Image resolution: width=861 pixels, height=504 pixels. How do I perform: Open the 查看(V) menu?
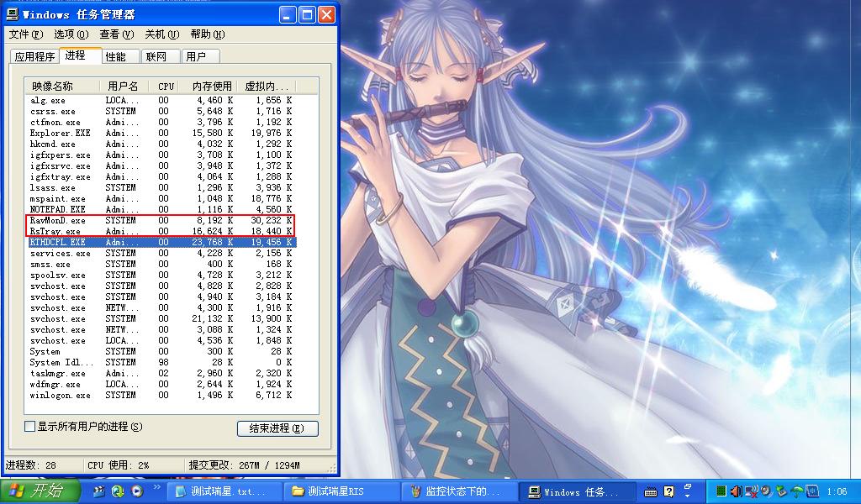(116, 34)
